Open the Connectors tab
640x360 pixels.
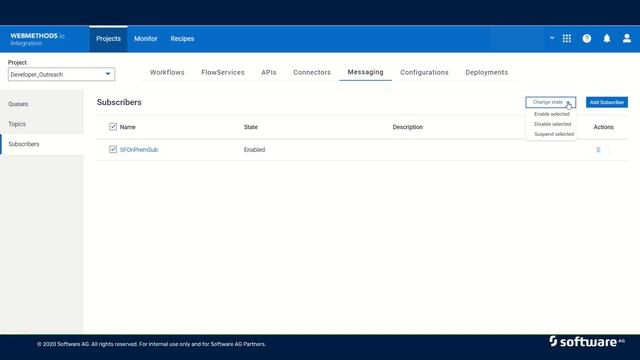tap(312, 72)
